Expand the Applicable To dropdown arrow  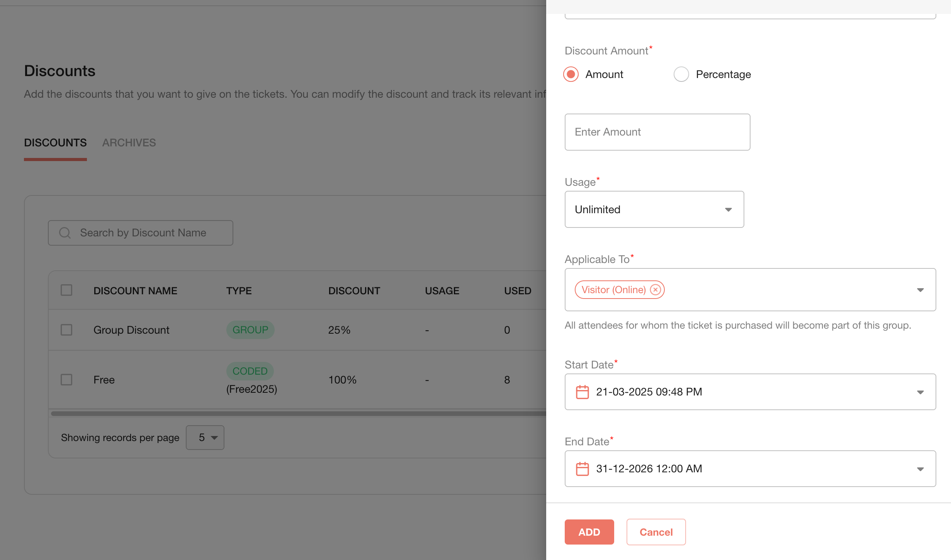pyautogui.click(x=920, y=290)
